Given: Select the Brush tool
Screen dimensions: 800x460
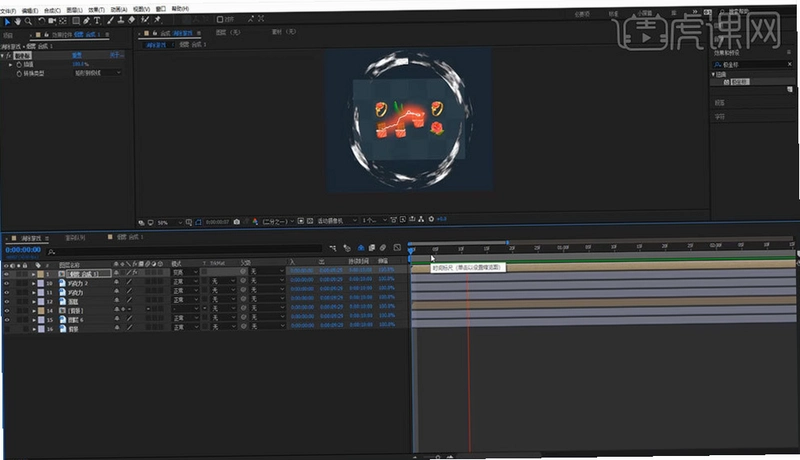Looking at the screenshot, I should (110, 20).
